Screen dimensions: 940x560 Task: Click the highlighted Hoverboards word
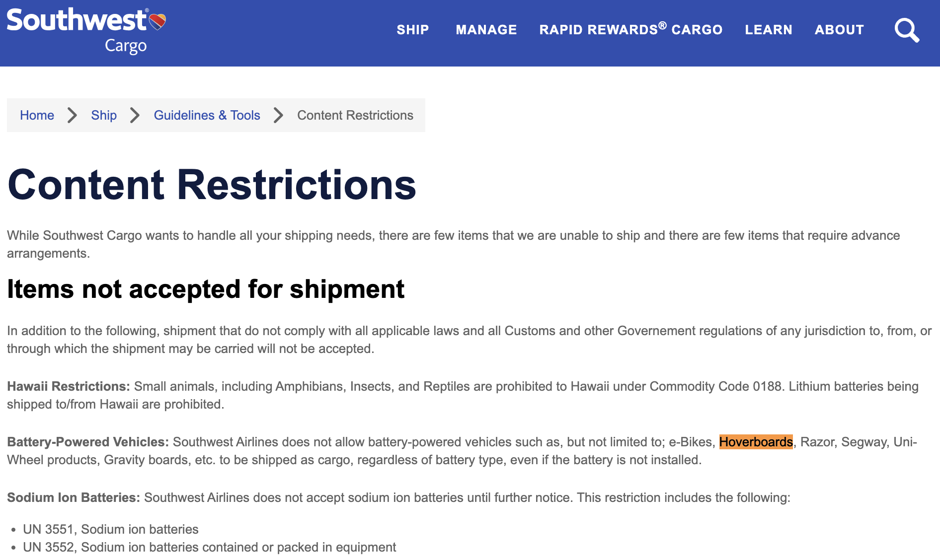coord(756,442)
